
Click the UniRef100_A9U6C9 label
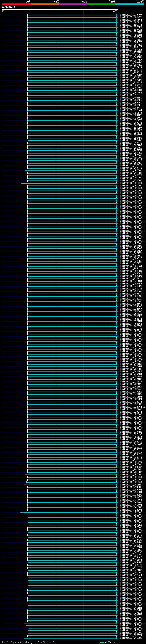click(x=131, y=130)
